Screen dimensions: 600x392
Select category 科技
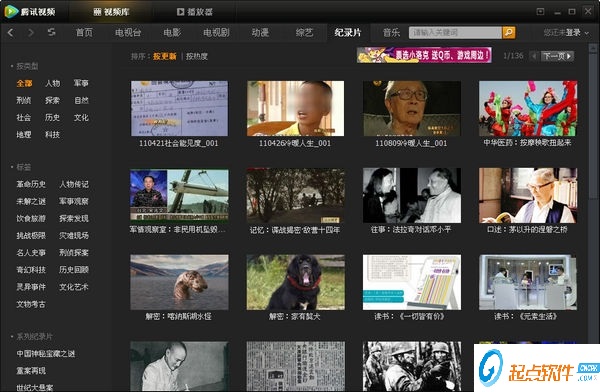(52, 135)
